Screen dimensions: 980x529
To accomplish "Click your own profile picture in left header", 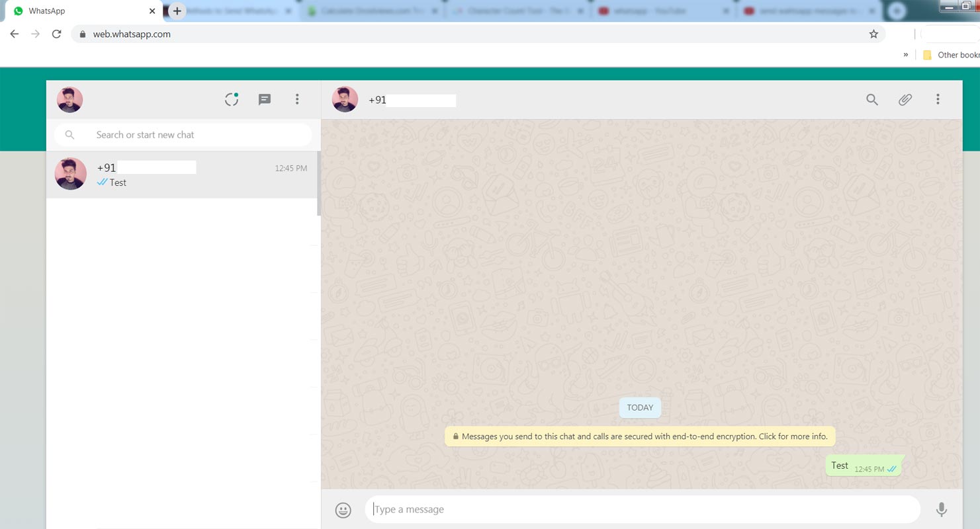I will click(69, 99).
